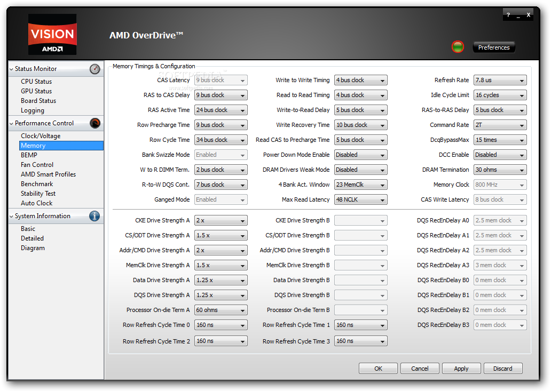
Task: Open the RAS to CAS Delay dropdown
Action: point(221,95)
